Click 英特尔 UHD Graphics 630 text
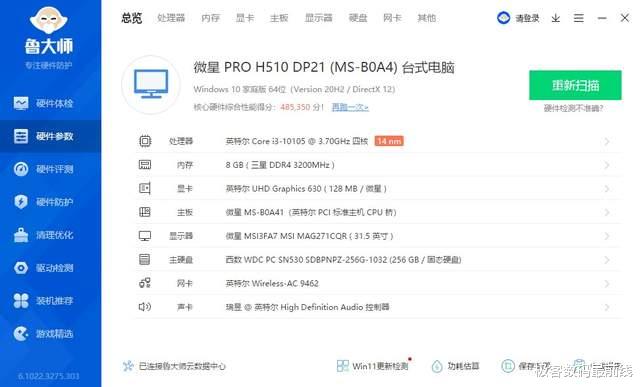640x387 pixels. click(306, 189)
